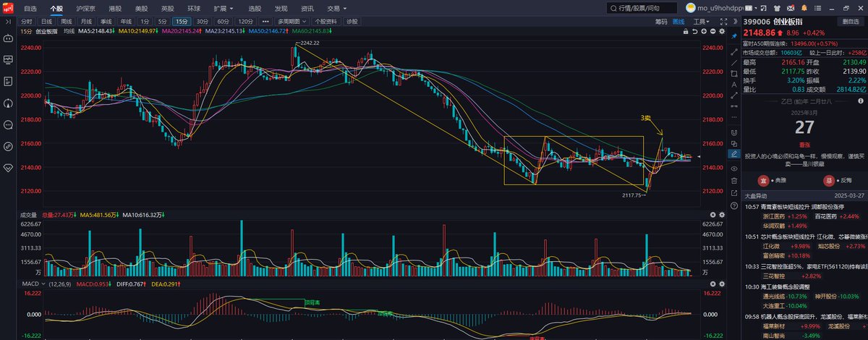Image resolution: width=868 pixels, height=340 pixels.
Task: Open the 多周期图 dropdown
Action: [292, 22]
